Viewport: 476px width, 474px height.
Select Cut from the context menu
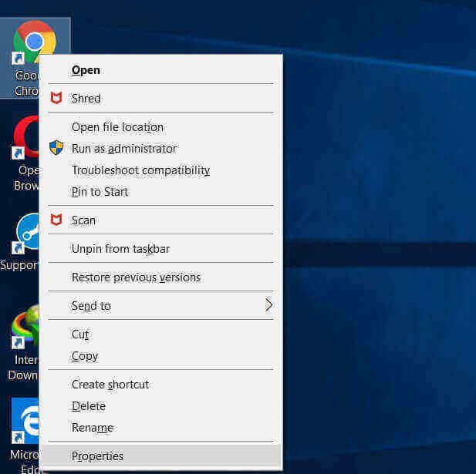(x=80, y=334)
